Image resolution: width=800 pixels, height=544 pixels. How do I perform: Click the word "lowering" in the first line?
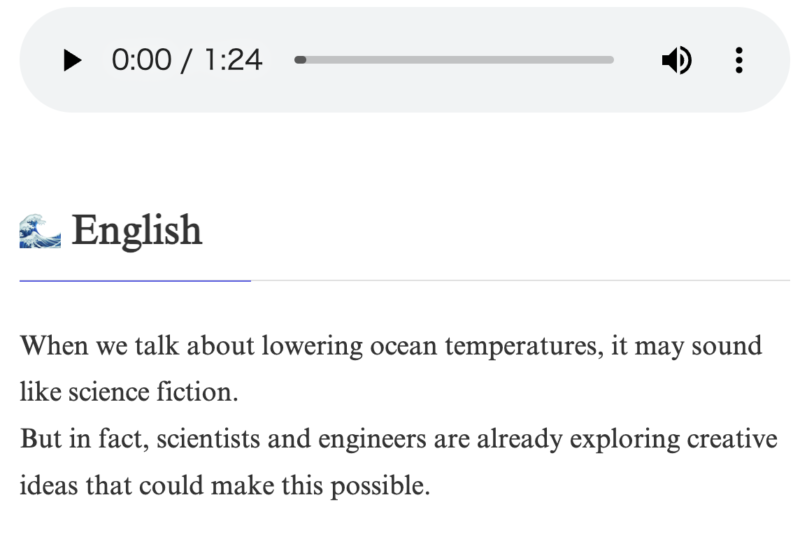tap(312, 347)
